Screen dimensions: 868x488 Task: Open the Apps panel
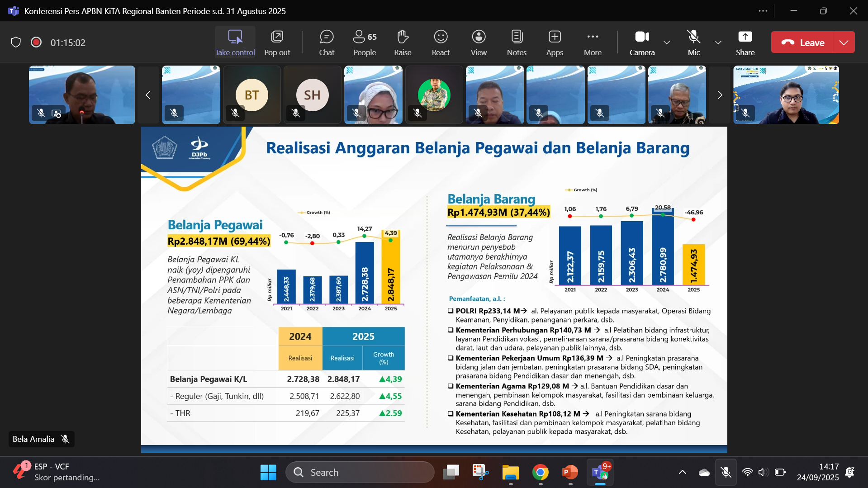coord(554,42)
